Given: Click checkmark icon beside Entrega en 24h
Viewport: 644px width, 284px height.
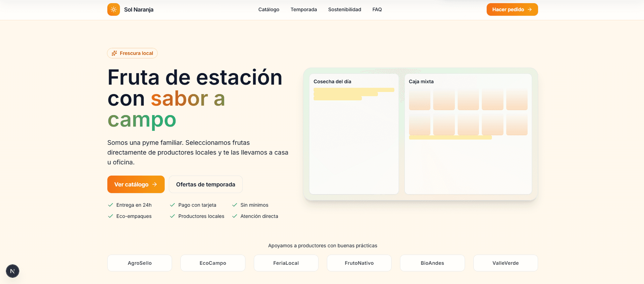Looking at the screenshot, I should click(x=110, y=205).
